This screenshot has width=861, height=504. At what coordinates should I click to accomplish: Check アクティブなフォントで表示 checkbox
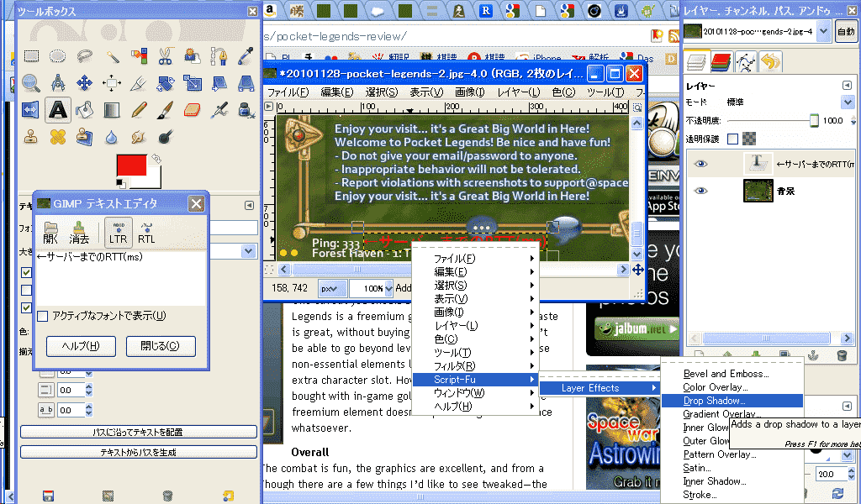pos(43,316)
